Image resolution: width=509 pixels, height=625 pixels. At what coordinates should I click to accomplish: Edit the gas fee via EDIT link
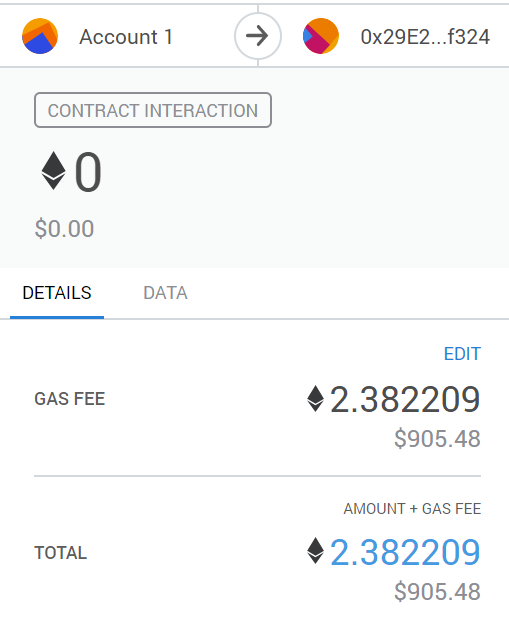coord(462,354)
